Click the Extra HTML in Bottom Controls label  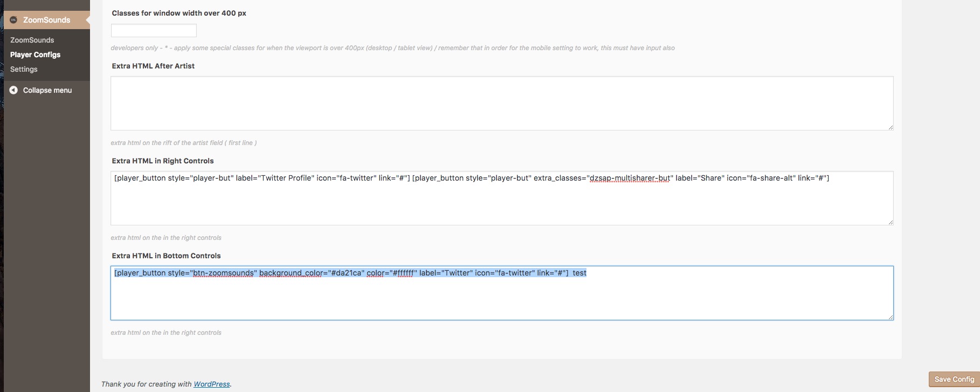point(166,256)
